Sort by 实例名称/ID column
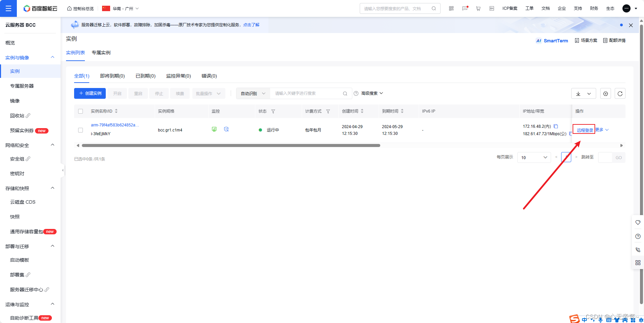This screenshot has height=323, width=644. 117,111
